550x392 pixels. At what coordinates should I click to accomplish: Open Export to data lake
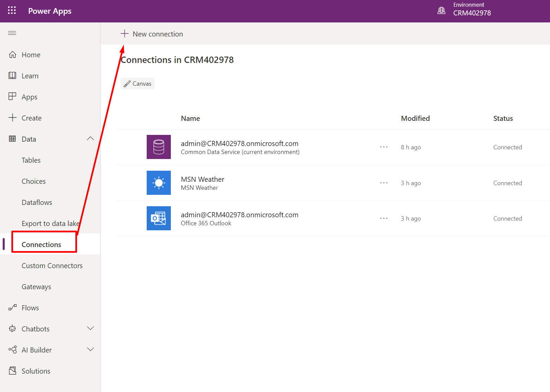point(50,223)
